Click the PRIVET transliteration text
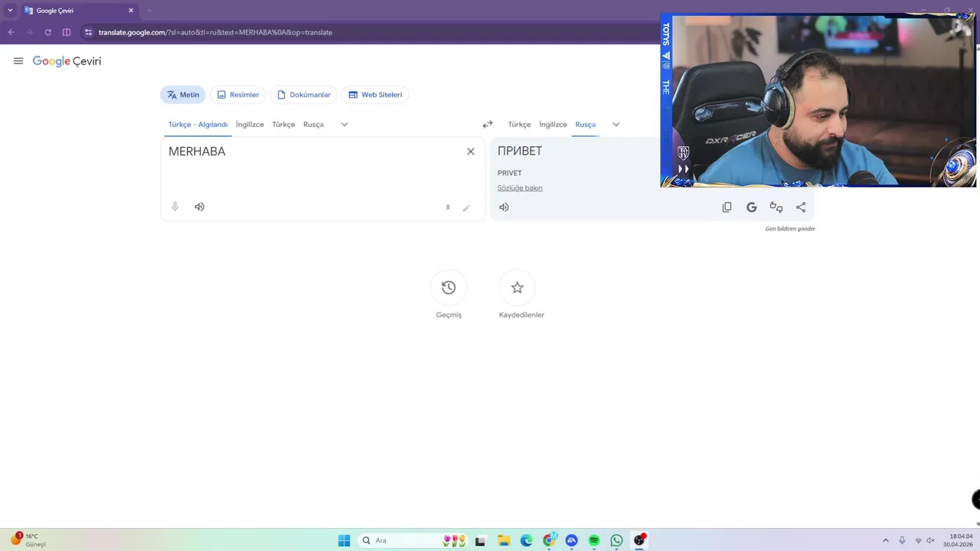This screenshot has width=980, height=551. (x=510, y=173)
